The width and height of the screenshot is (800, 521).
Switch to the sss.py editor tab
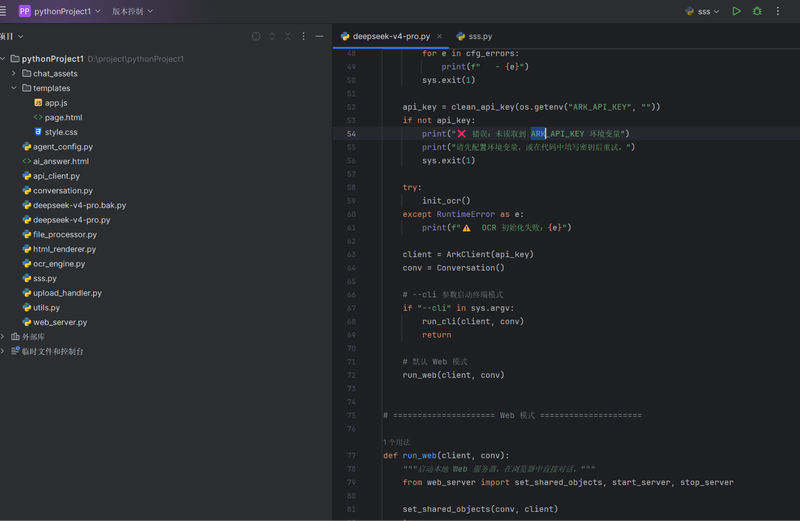click(474, 36)
